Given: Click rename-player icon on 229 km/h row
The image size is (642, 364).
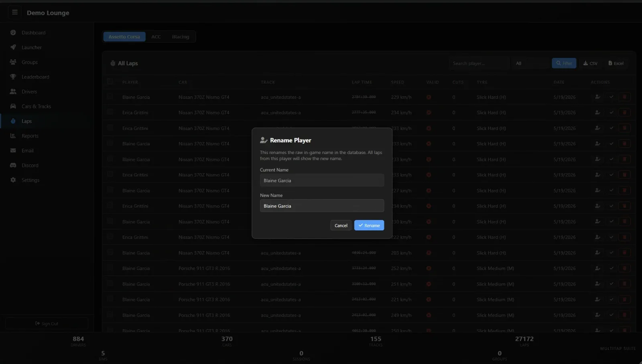Looking at the screenshot, I should [x=597, y=97].
